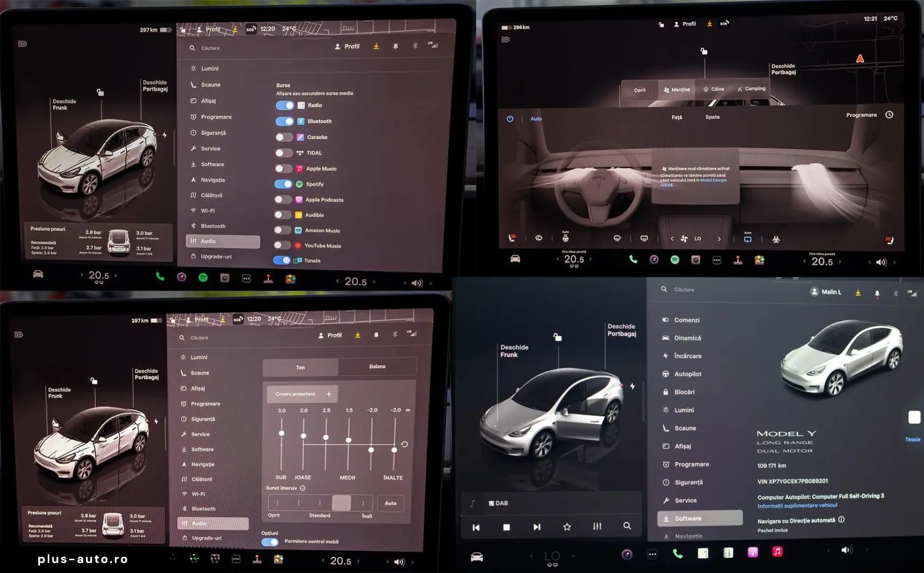Toggle the Radio source switch
Image resolution: width=924 pixels, height=573 pixels.
[x=285, y=106]
